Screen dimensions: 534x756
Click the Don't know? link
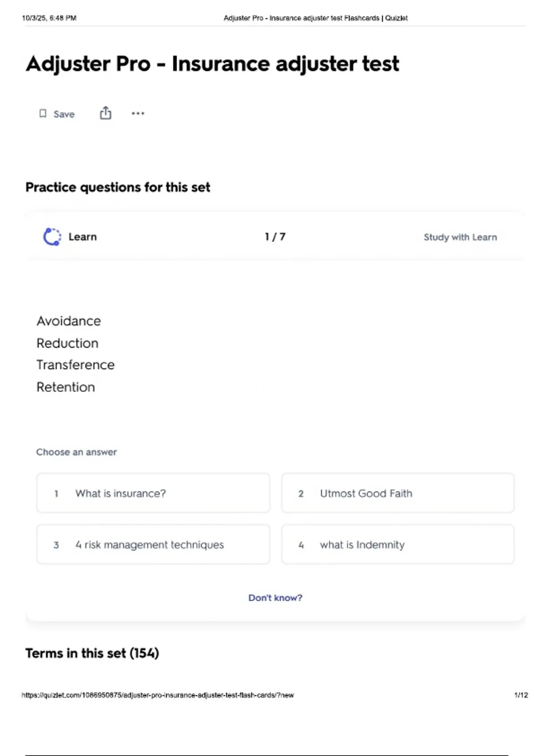pos(275,598)
